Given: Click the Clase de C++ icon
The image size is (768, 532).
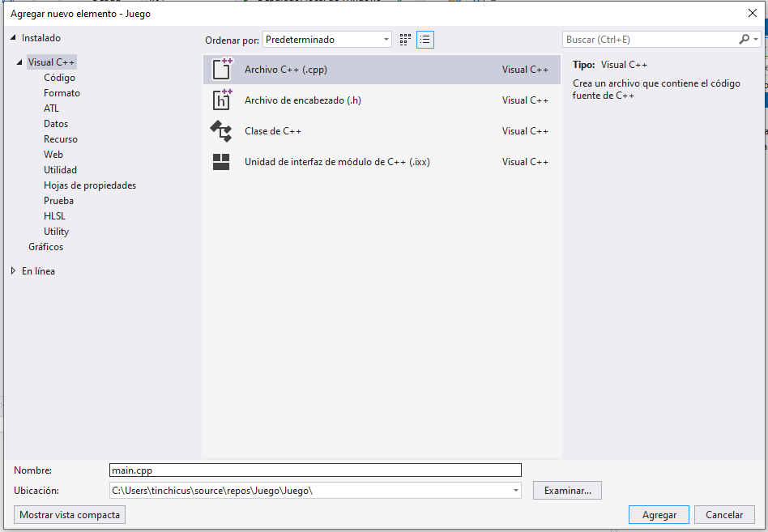Looking at the screenshot, I should click(221, 131).
